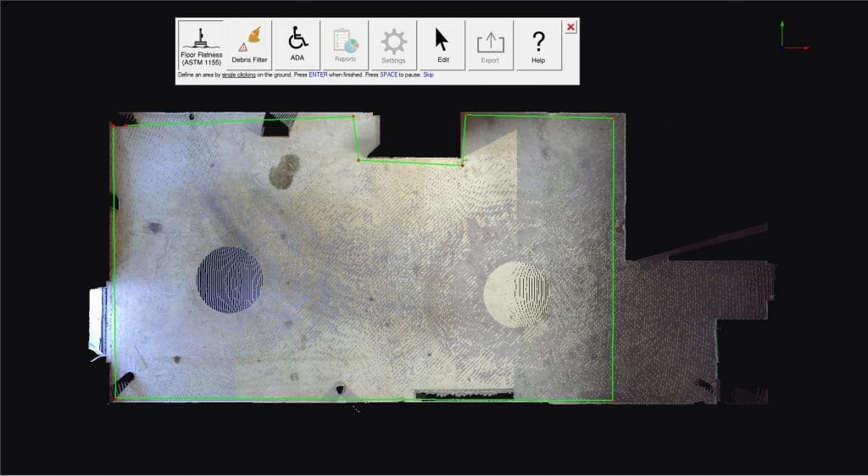This screenshot has width=868, height=476.
Task: Open the Reports clipboard button
Action: tap(345, 46)
